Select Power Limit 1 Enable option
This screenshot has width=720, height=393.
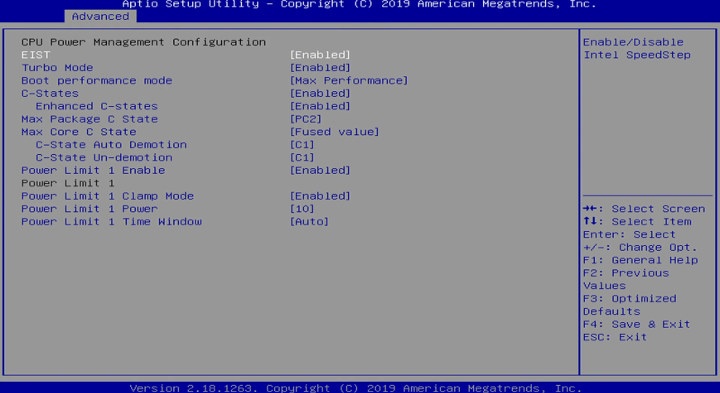click(93, 170)
